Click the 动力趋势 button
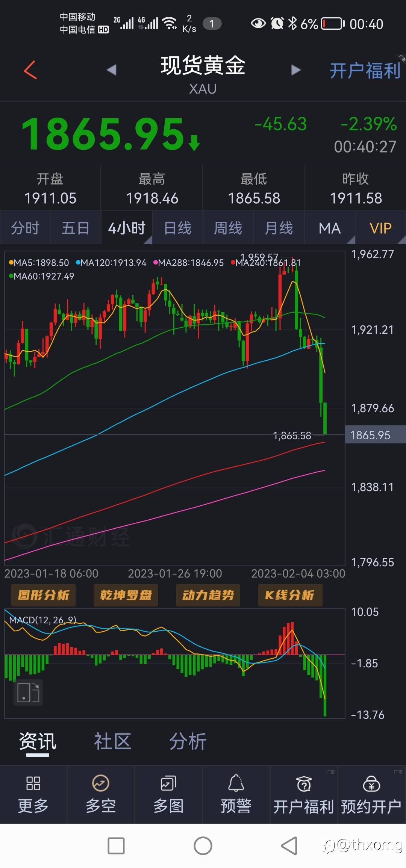406x868 pixels. click(x=208, y=595)
